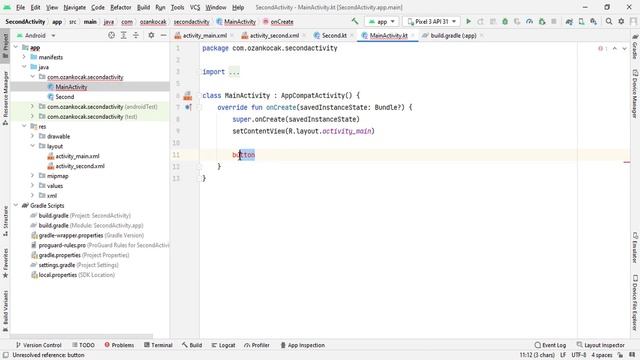
Task: Open the Layout Inspector button
Action: point(600,345)
